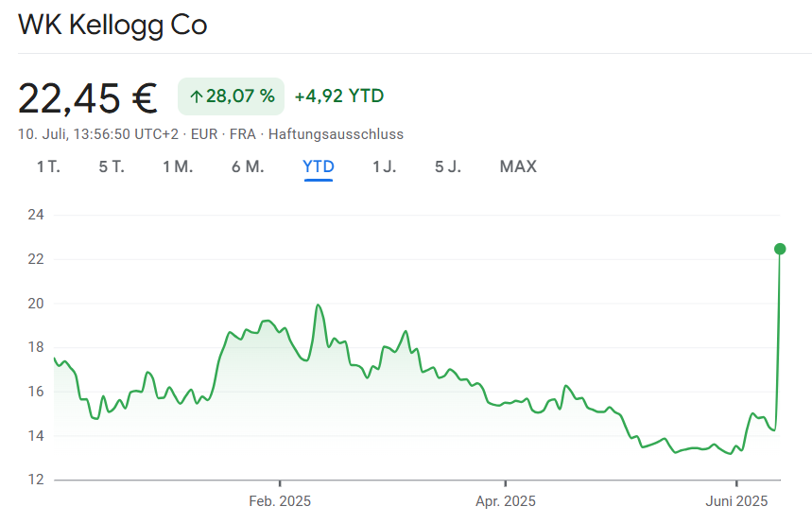This screenshot has width=812, height=524.
Task: Click the green current price dot on chart
Action: pyautogui.click(x=780, y=250)
